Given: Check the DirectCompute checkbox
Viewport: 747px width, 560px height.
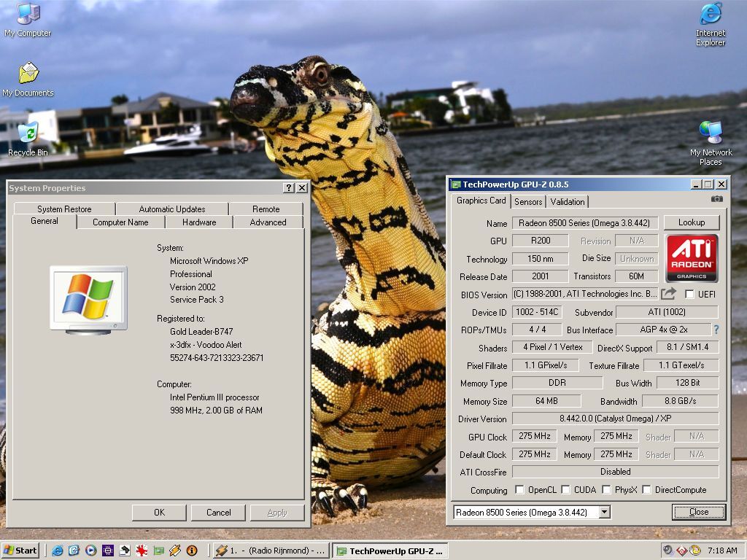Looking at the screenshot, I should tap(646, 490).
